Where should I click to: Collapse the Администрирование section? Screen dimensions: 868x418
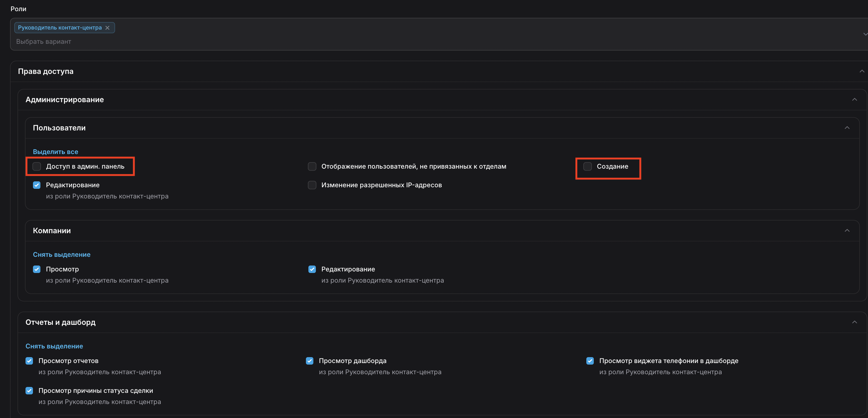click(x=854, y=99)
